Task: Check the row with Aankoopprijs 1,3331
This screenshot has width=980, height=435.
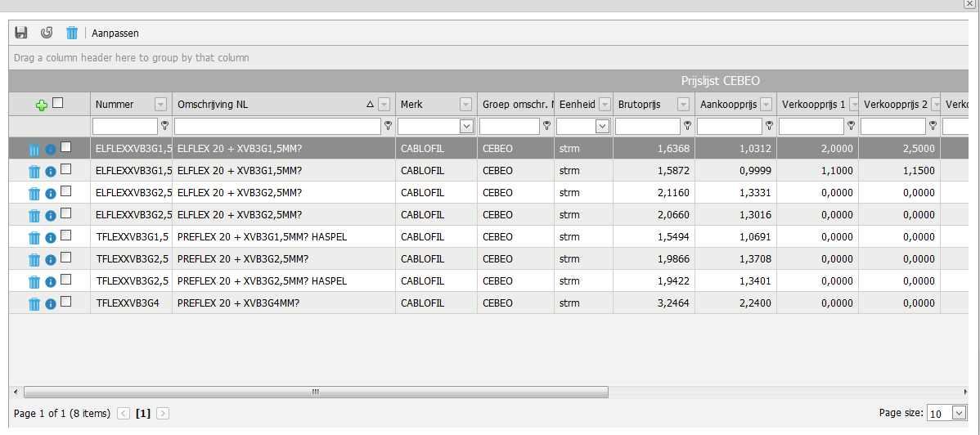Action: click(x=65, y=191)
